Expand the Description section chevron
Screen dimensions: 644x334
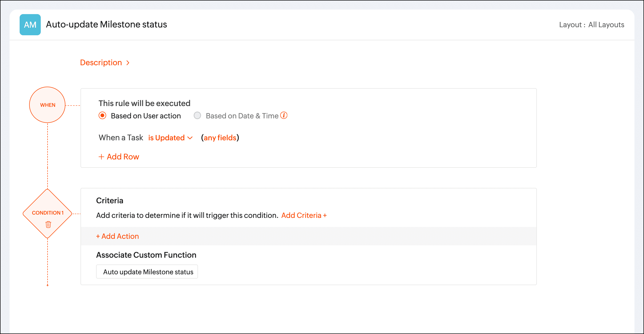point(128,63)
